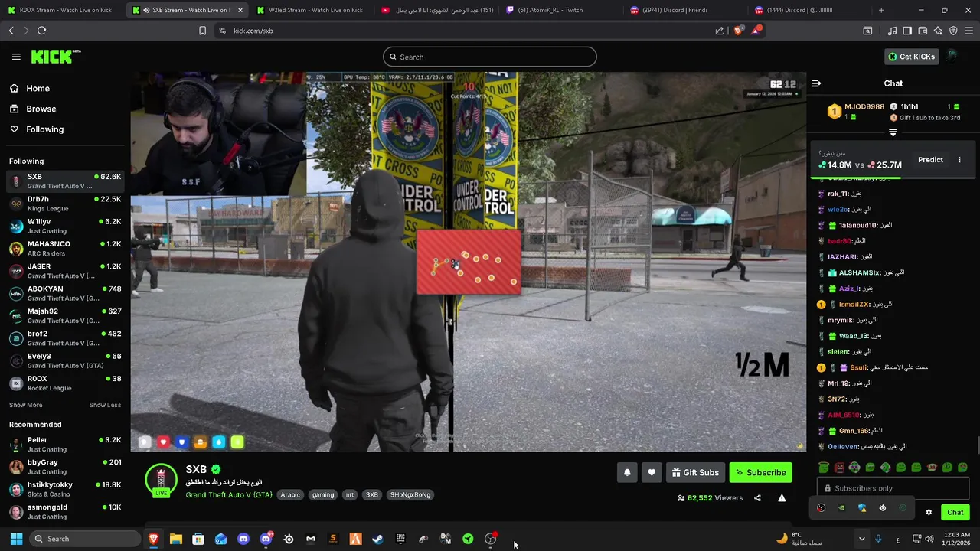Open JASER channel in Following list
This screenshot has width=980, height=551.
(65, 271)
